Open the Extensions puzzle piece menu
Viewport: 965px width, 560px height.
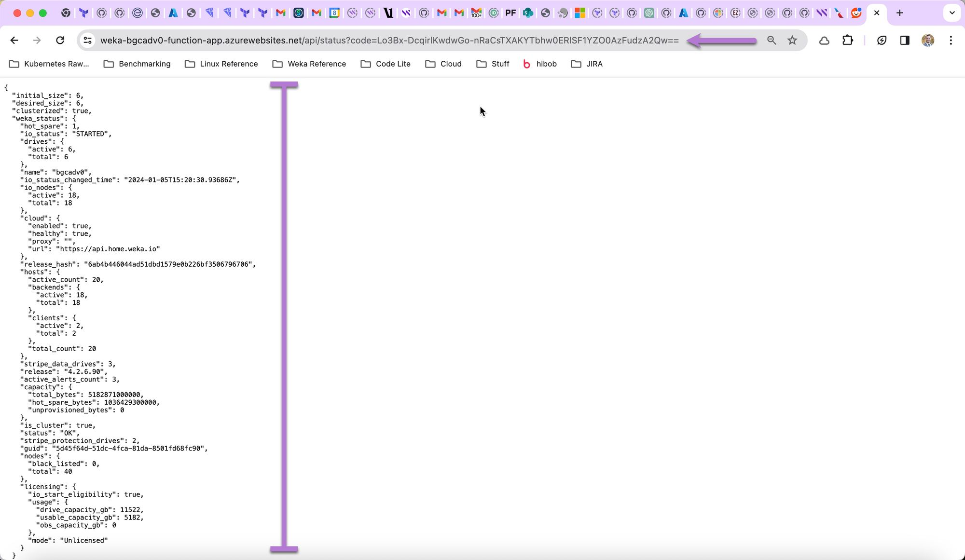coord(847,41)
